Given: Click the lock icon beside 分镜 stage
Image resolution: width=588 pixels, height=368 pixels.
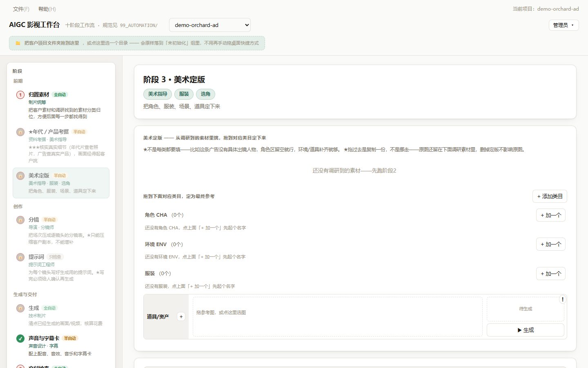Looking at the screenshot, I should click(x=20, y=220).
